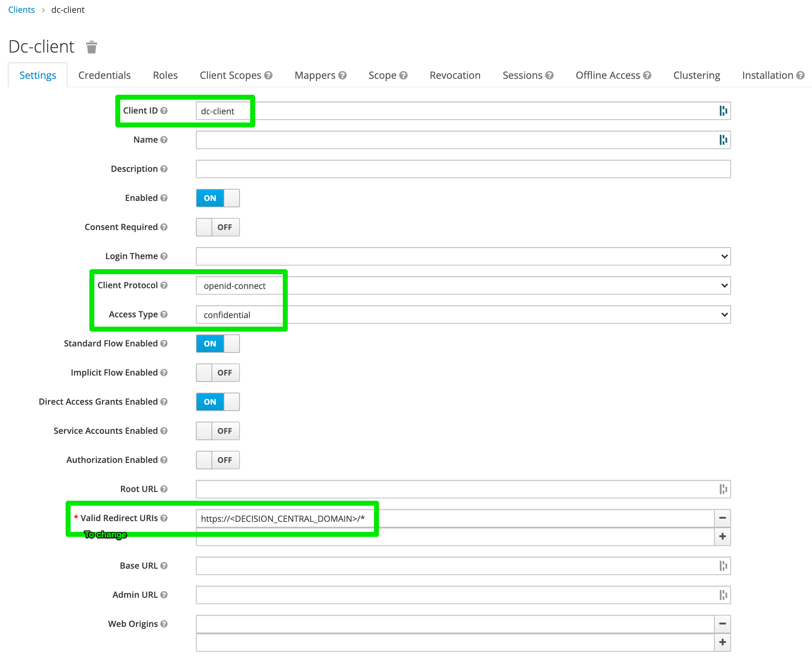Add a new Web Origins entry (plus)
Viewport: 812px width, 656px height.
[x=722, y=643]
